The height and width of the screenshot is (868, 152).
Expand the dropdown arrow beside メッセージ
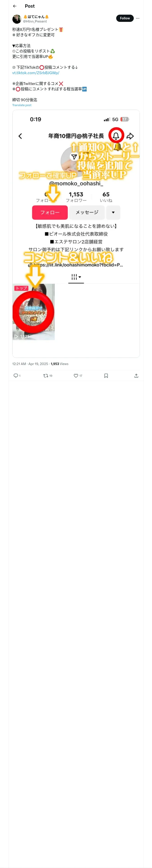[x=113, y=212]
